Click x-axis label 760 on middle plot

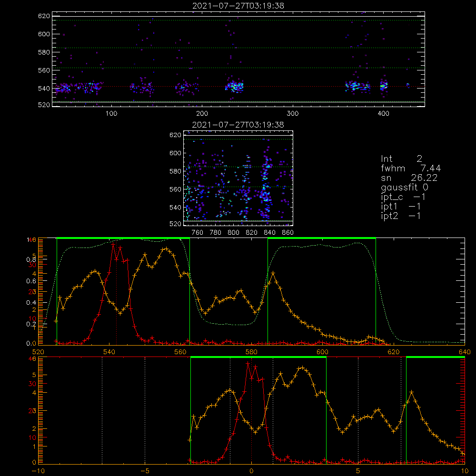[x=198, y=233]
